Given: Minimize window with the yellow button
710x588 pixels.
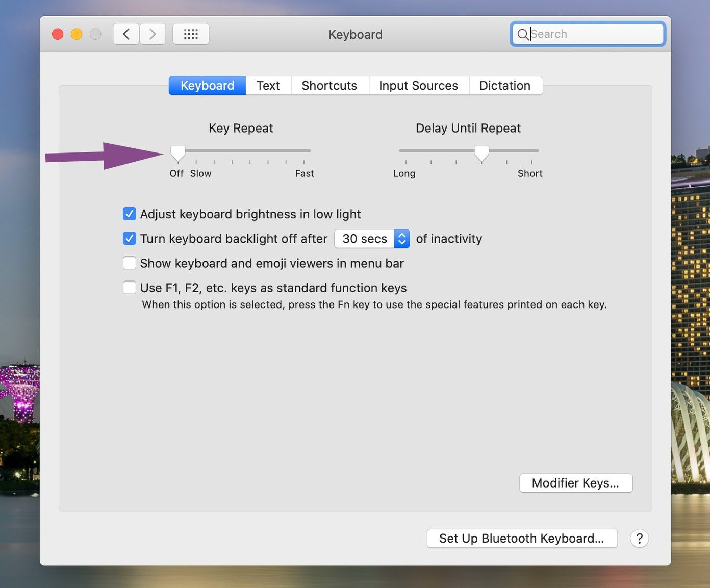Looking at the screenshot, I should [77, 34].
